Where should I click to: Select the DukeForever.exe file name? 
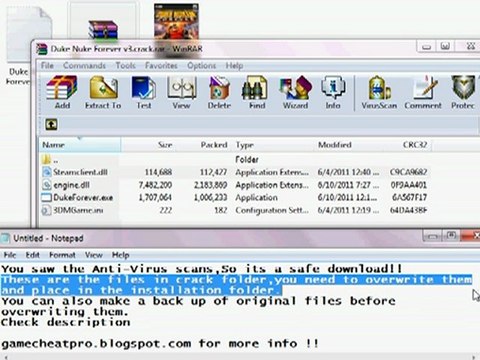(x=83, y=198)
